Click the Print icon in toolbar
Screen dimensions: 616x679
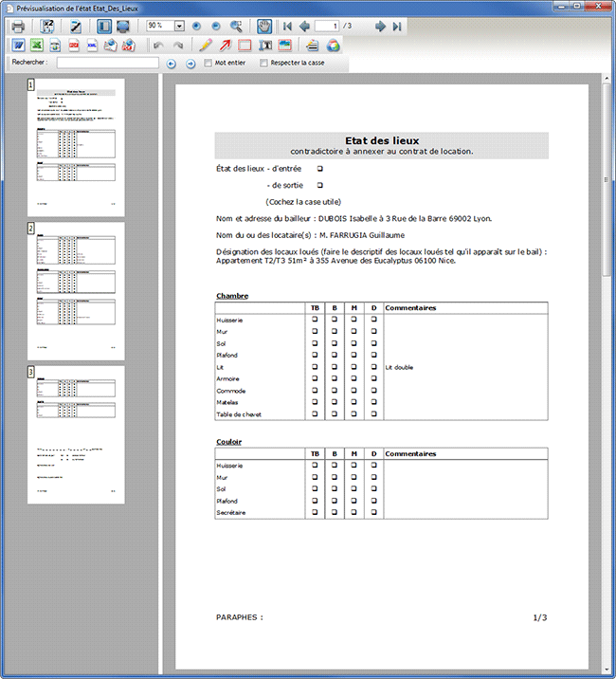click(x=18, y=27)
